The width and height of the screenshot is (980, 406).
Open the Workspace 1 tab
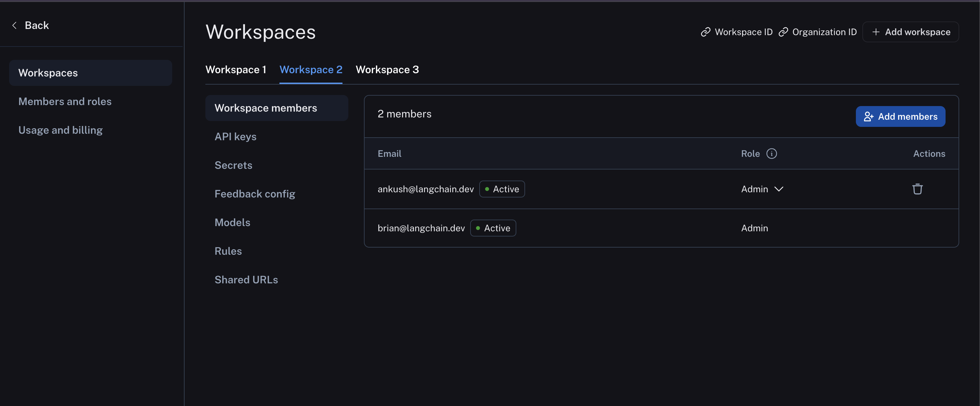[236, 69]
